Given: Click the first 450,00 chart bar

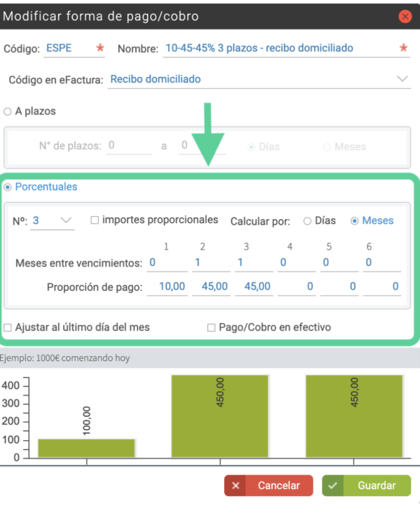Looking at the screenshot, I should pyautogui.click(x=220, y=416).
